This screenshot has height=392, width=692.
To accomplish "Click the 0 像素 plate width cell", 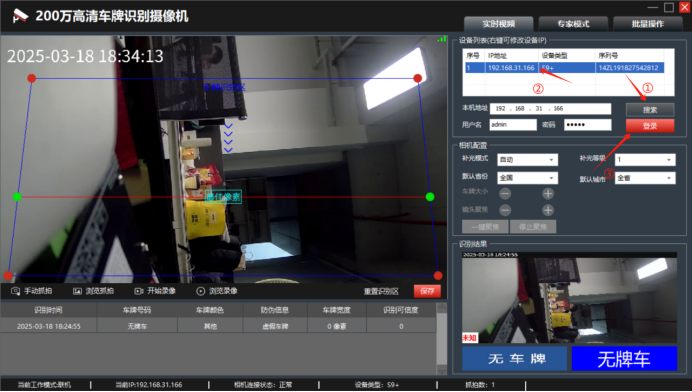I will pyautogui.click(x=337, y=326).
